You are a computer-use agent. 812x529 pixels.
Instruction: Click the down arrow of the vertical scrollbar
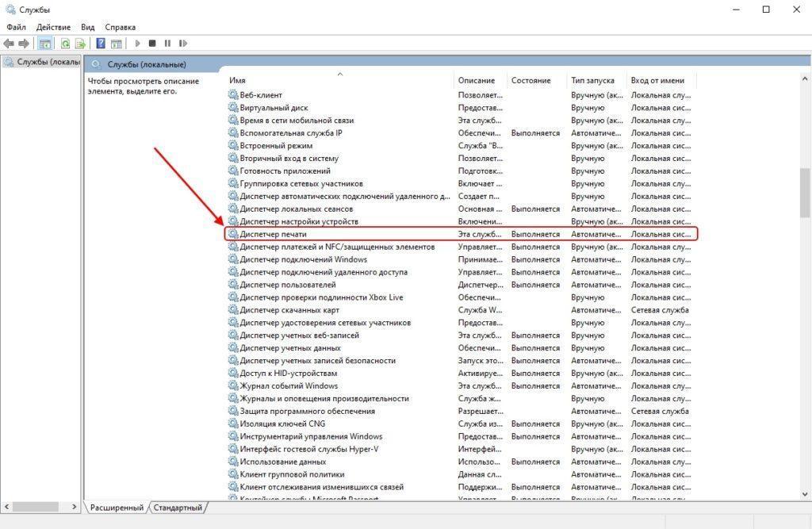[x=805, y=494]
